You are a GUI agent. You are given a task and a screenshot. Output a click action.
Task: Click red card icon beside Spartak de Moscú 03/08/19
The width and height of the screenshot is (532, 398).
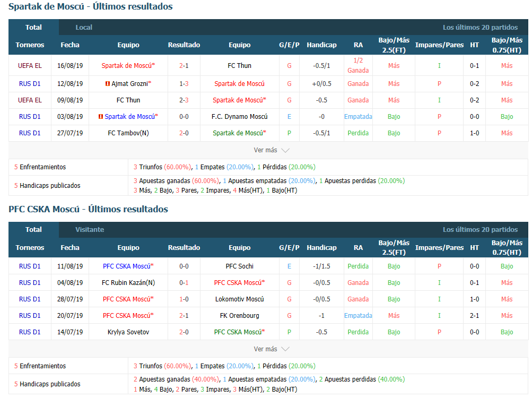[101, 116]
